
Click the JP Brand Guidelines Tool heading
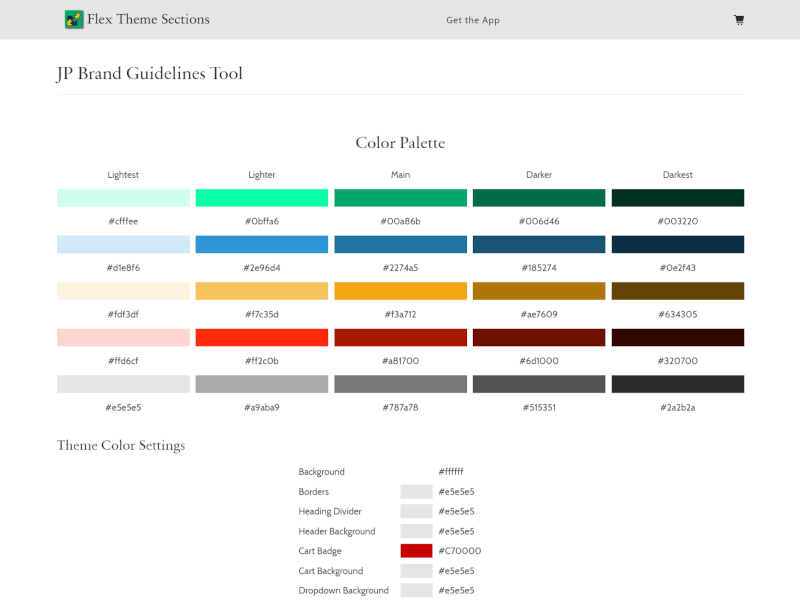coord(150,74)
